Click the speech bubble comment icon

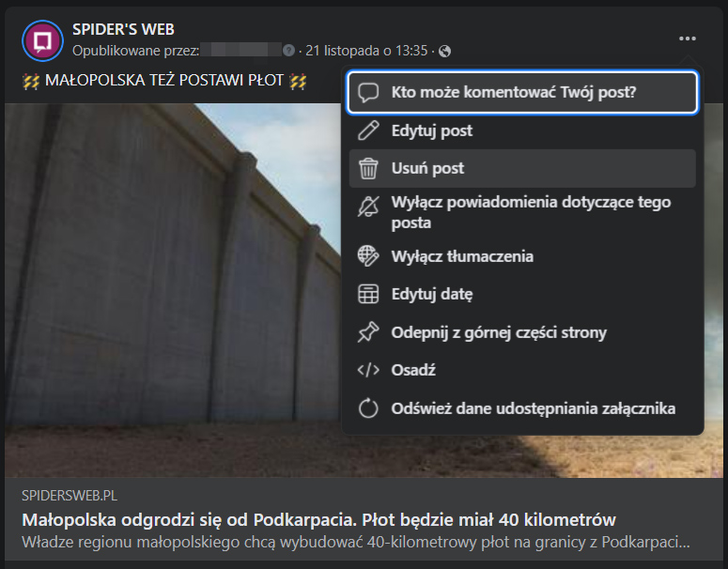(x=368, y=92)
